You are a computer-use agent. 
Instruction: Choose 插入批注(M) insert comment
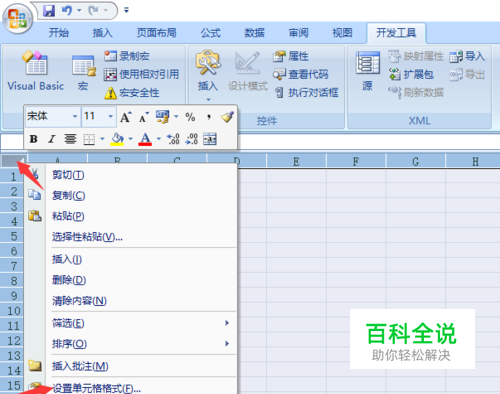pos(131,366)
